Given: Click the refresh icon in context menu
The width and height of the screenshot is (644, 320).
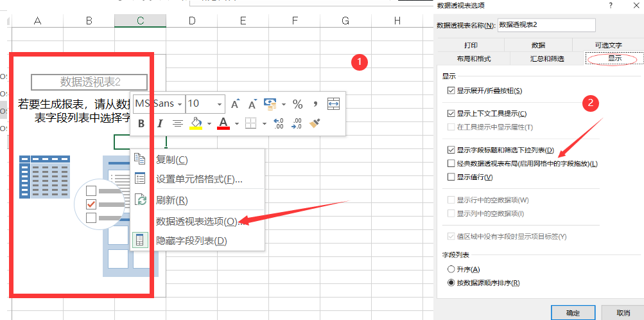Looking at the screenshot, I should (141, 200).
